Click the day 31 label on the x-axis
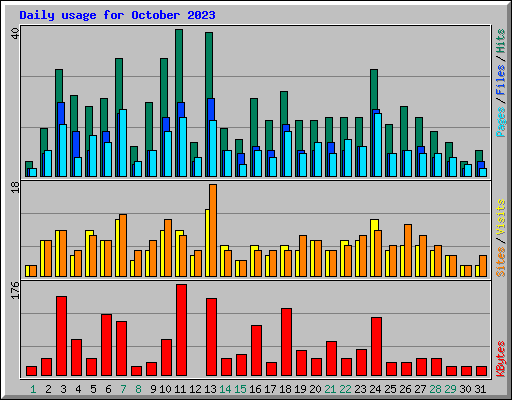The width and height of the screenshot is (512, 400). pyautogui.click(x=480, y=389)
